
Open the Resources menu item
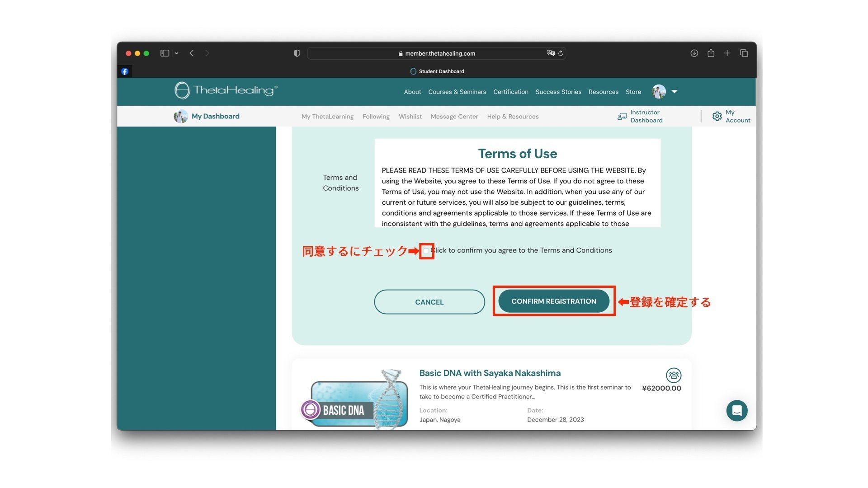604,92
